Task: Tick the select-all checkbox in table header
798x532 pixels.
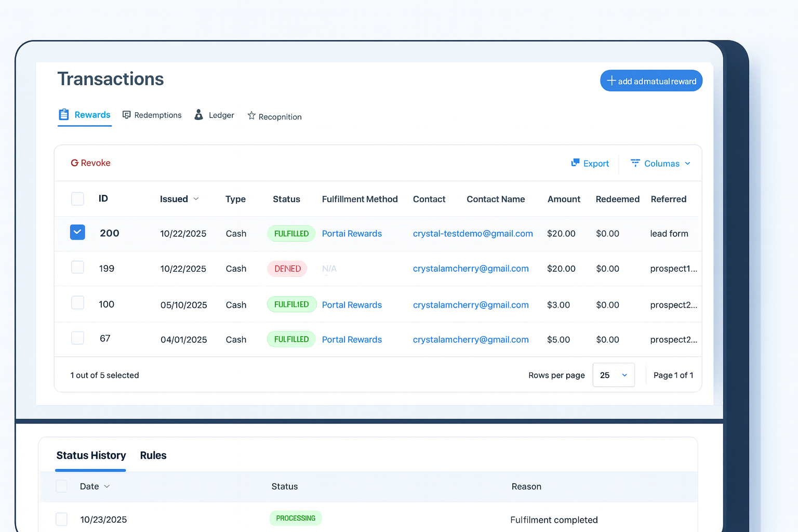Action: coord(77,198)
